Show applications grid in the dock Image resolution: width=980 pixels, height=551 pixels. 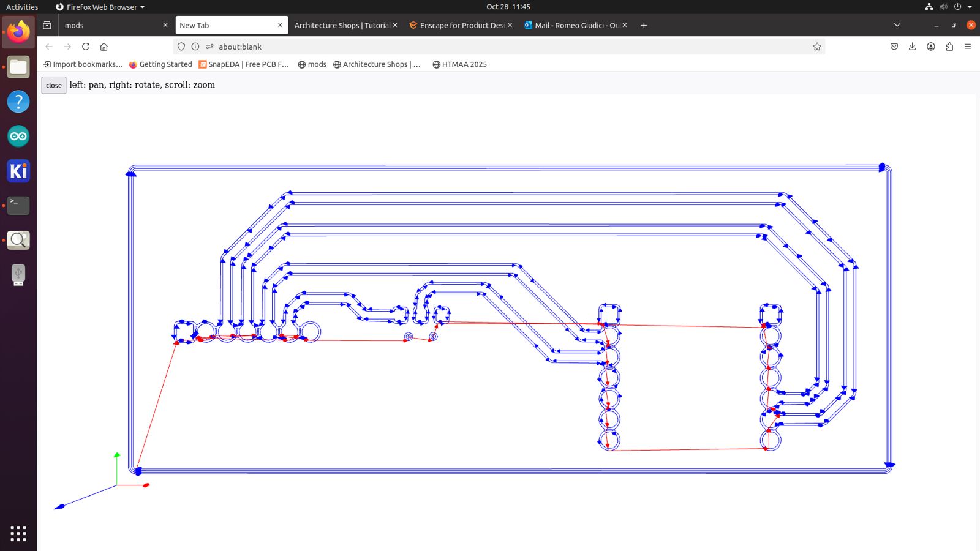tap(18, 533)
